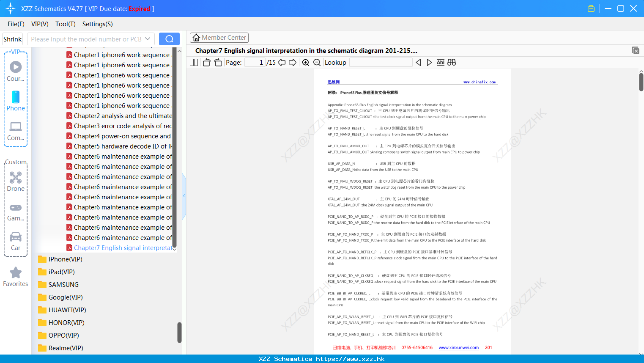Open the Member Center
The width and height of the screenshot is (644, 363).
[219, 38]
